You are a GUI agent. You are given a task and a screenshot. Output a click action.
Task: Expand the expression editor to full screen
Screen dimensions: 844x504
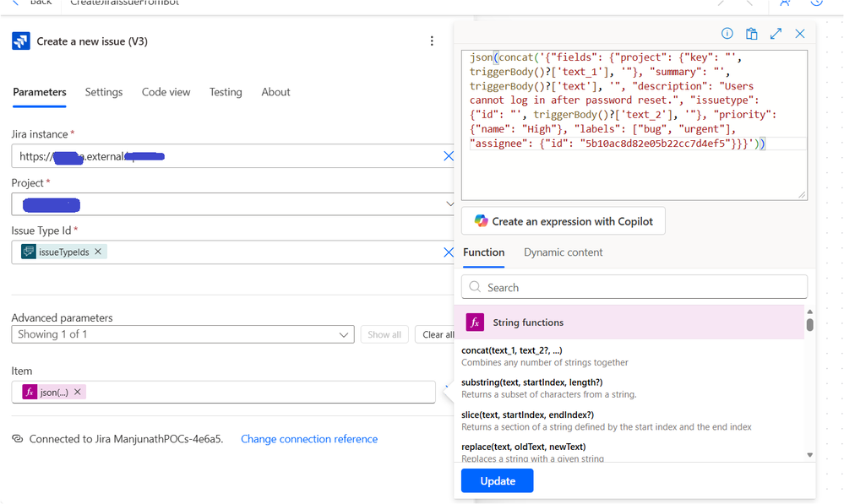pos(776,34)
